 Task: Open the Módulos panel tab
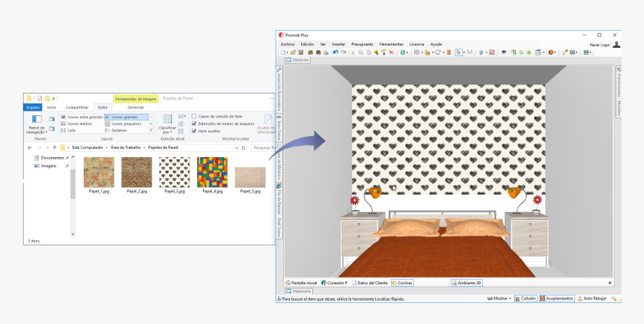pos(297,60)
